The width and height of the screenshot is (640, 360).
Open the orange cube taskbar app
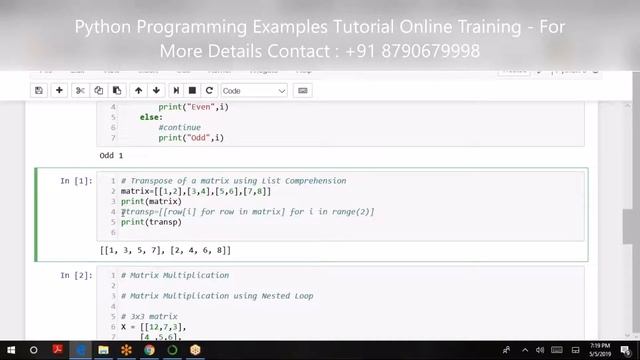click(195, 350)
